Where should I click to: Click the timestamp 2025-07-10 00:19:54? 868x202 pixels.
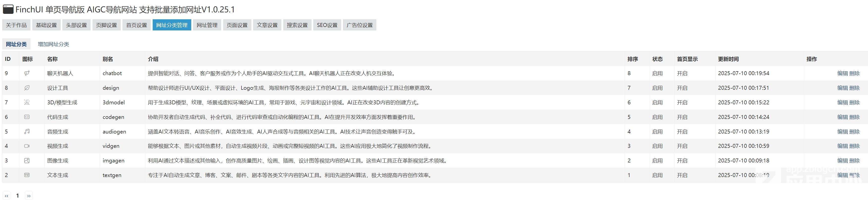(743, 73)
